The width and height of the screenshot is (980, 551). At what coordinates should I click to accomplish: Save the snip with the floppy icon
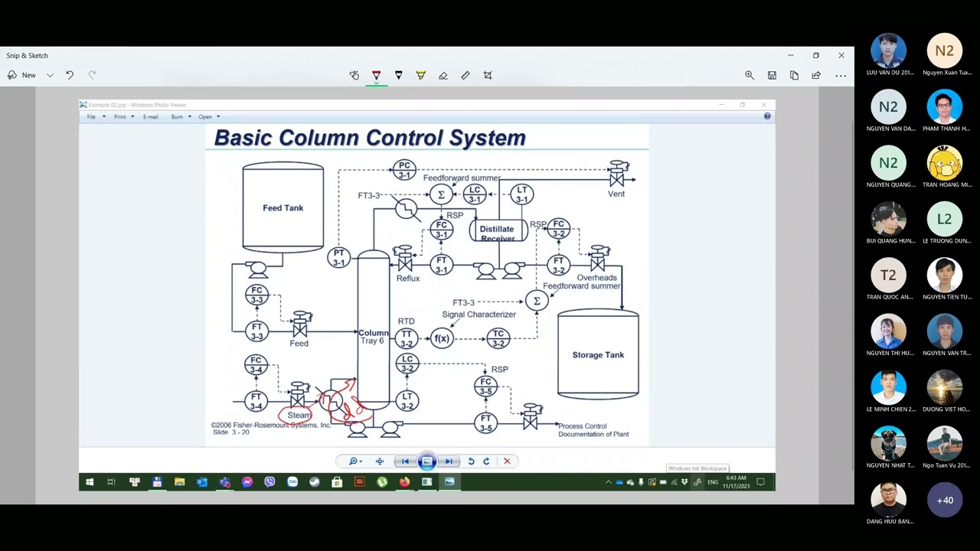(x=772, y=75)
